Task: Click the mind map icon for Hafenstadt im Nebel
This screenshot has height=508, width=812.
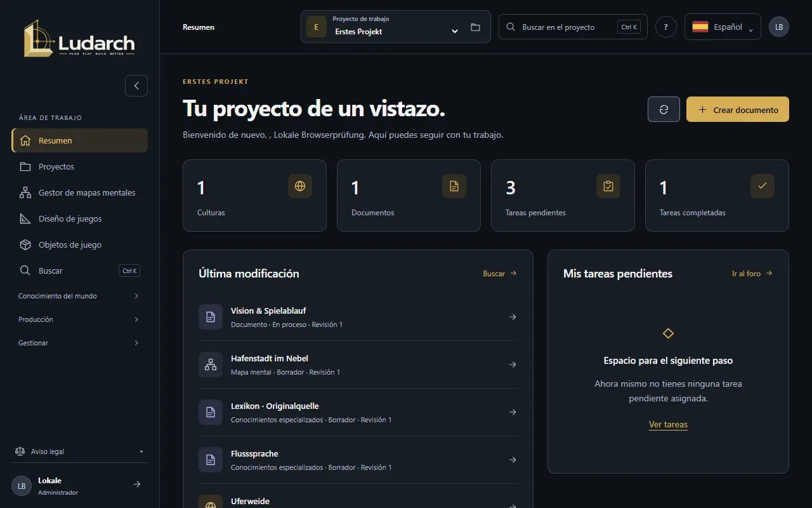Action: 211,364
